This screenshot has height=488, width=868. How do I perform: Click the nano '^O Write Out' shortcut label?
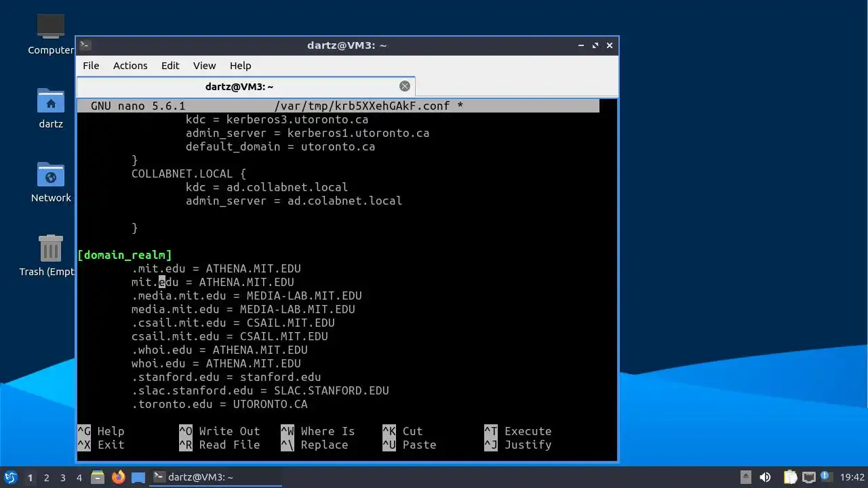(220, 431)
